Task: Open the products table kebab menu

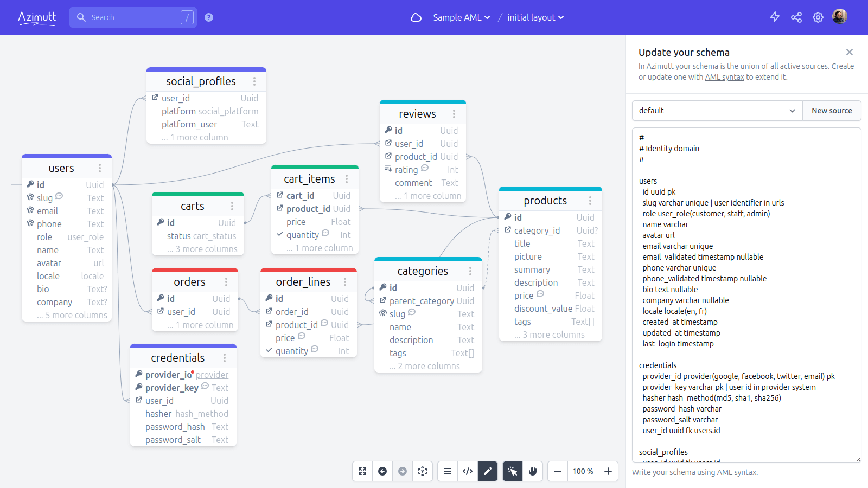Action: [590, 201]
